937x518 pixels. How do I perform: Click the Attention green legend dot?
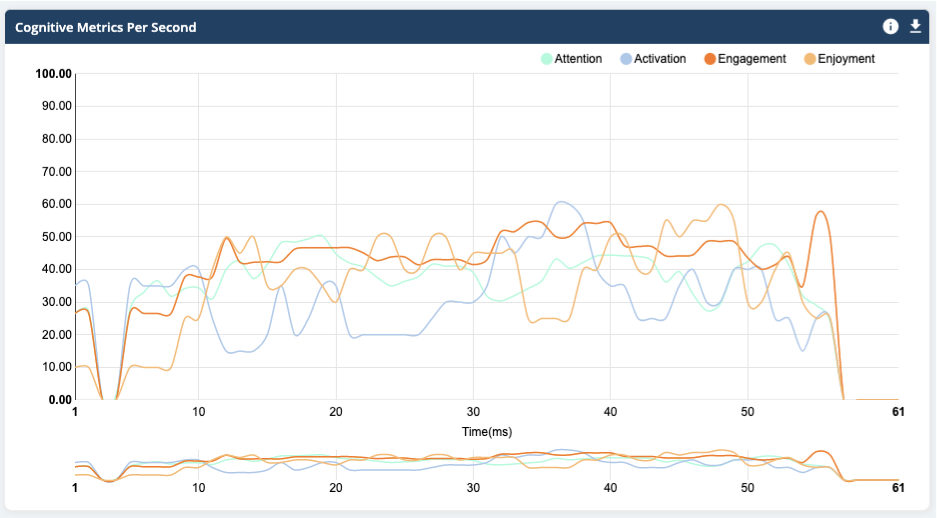pos(546,59)
